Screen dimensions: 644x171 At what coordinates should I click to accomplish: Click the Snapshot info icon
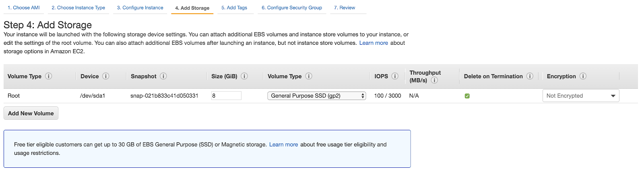(163, 76)
